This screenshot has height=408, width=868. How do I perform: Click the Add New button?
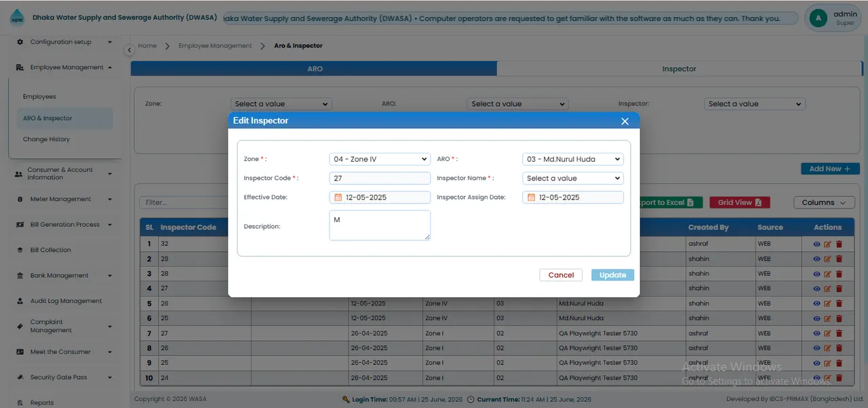pyautogui.click(x=830, y=169)
